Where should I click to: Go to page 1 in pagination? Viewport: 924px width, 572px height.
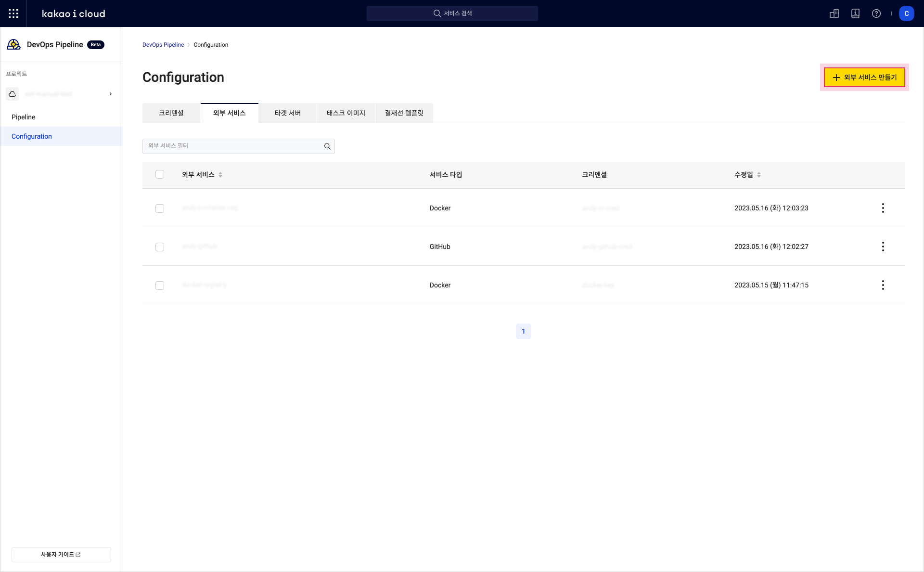coord(524,331)
